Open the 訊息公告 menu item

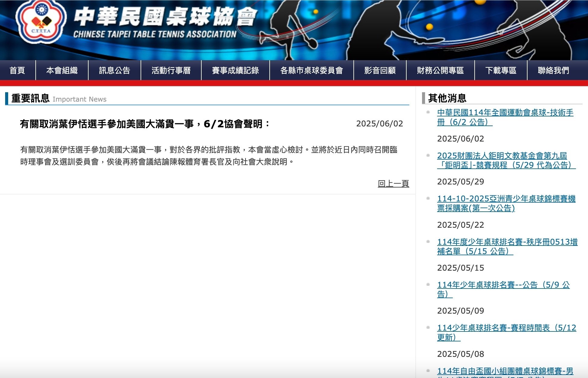[115, 70]
